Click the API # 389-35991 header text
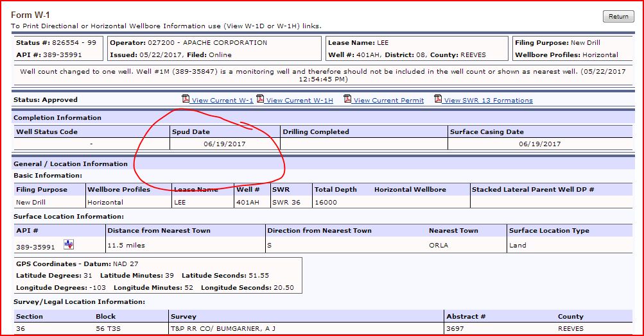Image resolution: width=644 pixels, height=336 pixels. click(49, 55)
